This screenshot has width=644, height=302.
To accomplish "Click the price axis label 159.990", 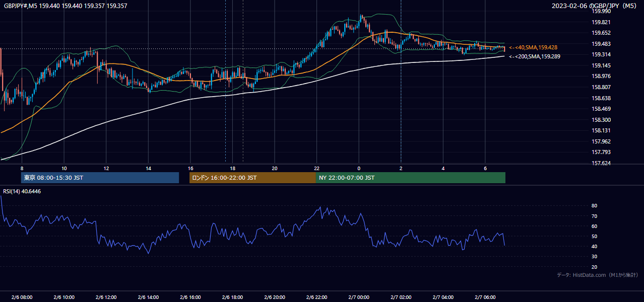I will point(601,11).
